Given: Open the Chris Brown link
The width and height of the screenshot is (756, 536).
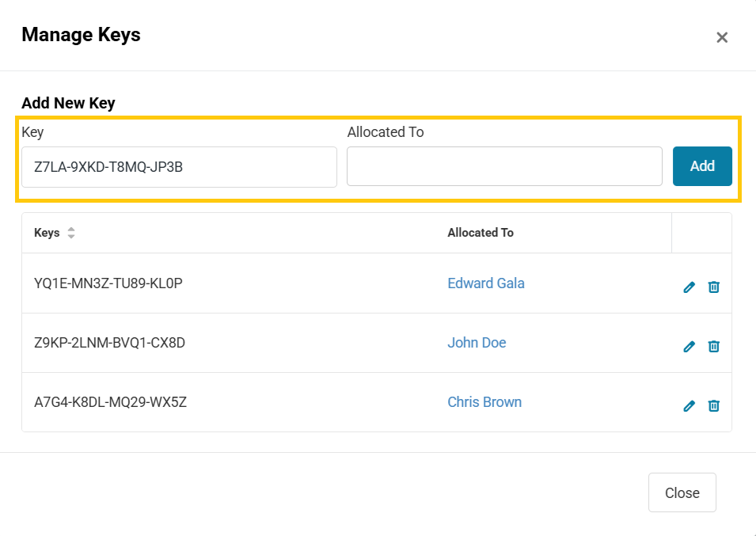Looking at the screenshot, I should (484, 401).
